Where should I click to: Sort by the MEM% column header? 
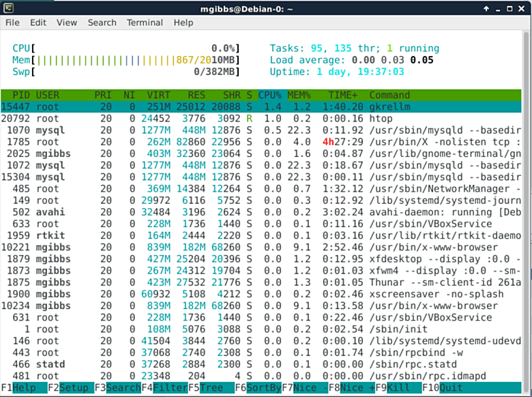pos(297,95)
